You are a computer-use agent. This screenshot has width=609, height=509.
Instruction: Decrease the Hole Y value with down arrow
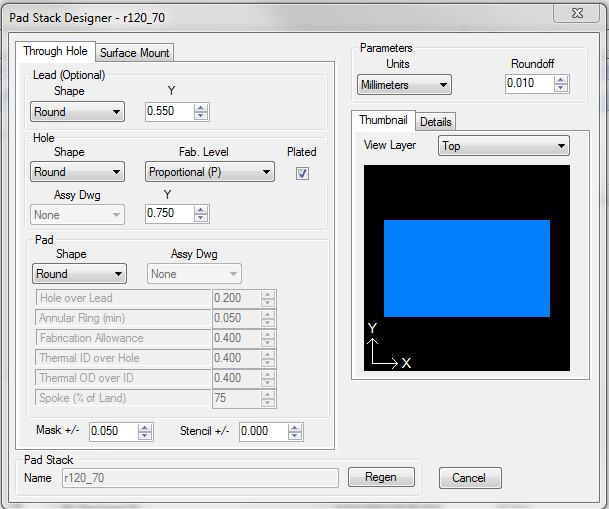(x=202, y=217)
